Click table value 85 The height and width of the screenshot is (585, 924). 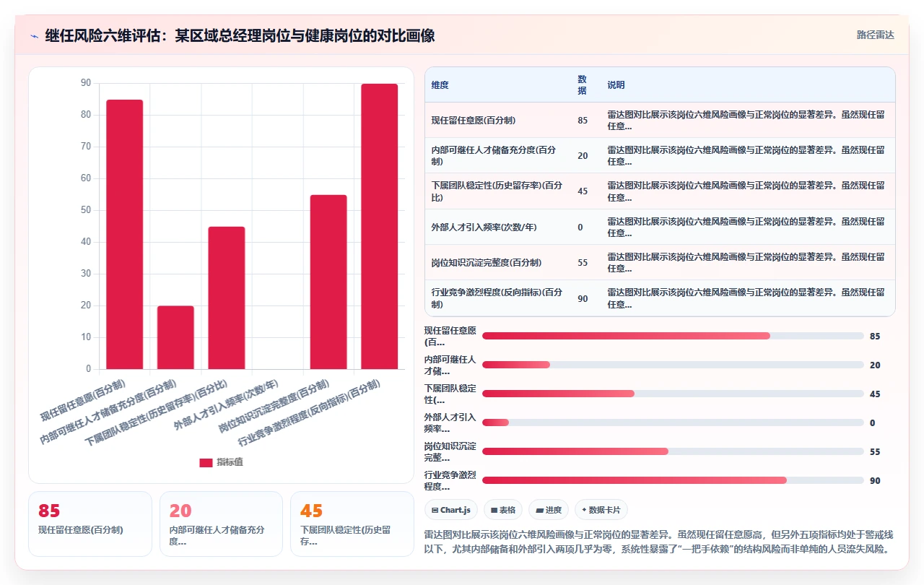tap(583, 121)
